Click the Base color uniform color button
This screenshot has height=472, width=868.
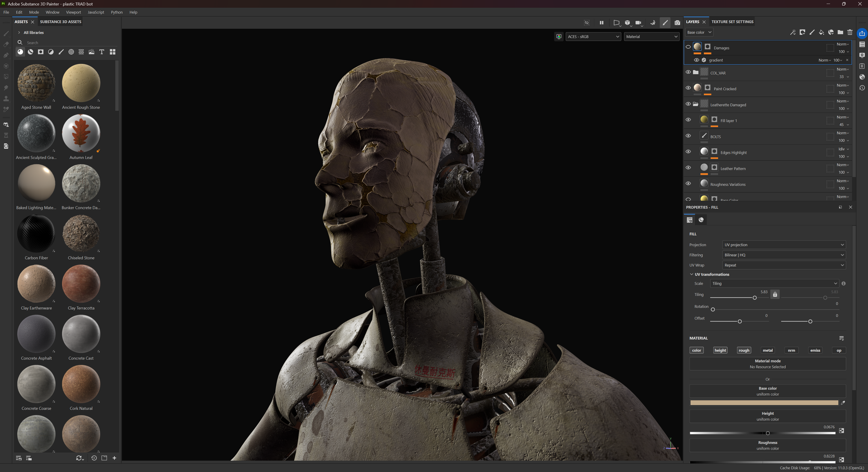pyautogui.click(x=767, y=391)
